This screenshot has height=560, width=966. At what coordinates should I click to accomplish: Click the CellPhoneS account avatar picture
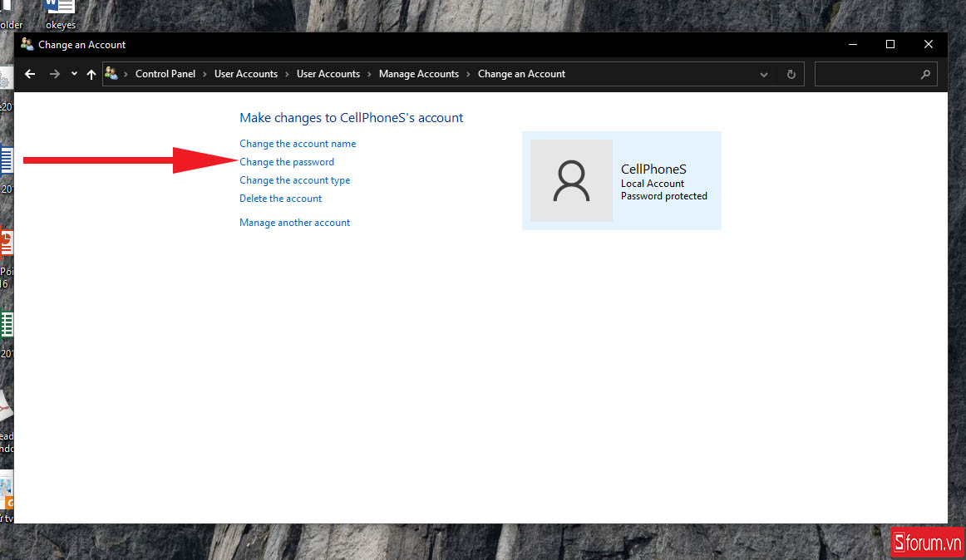click(571, 180)
